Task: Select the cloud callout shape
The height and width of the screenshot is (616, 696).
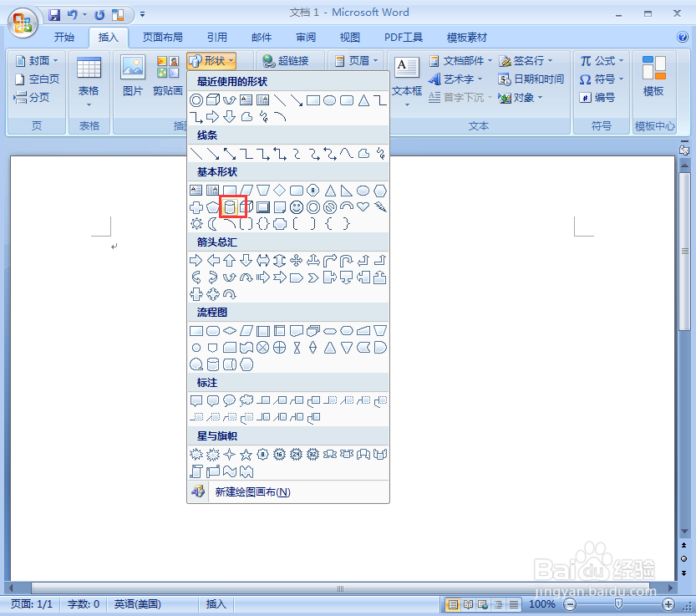Action: 246,400
